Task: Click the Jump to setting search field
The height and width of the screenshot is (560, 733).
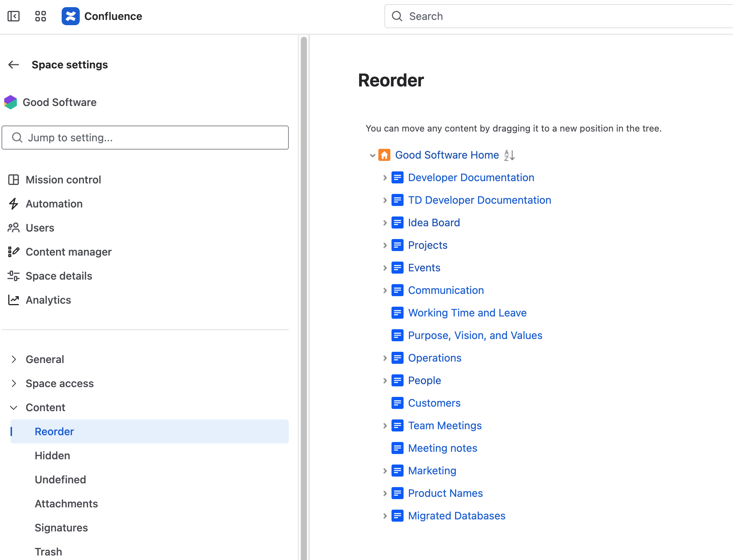Action: 145,138
